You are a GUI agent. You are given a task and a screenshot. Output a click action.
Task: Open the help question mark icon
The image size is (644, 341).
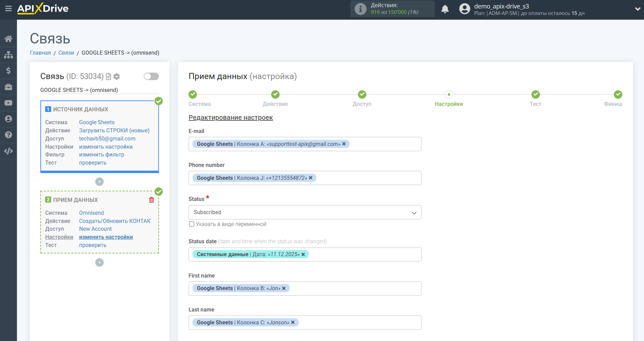(8, 135)
